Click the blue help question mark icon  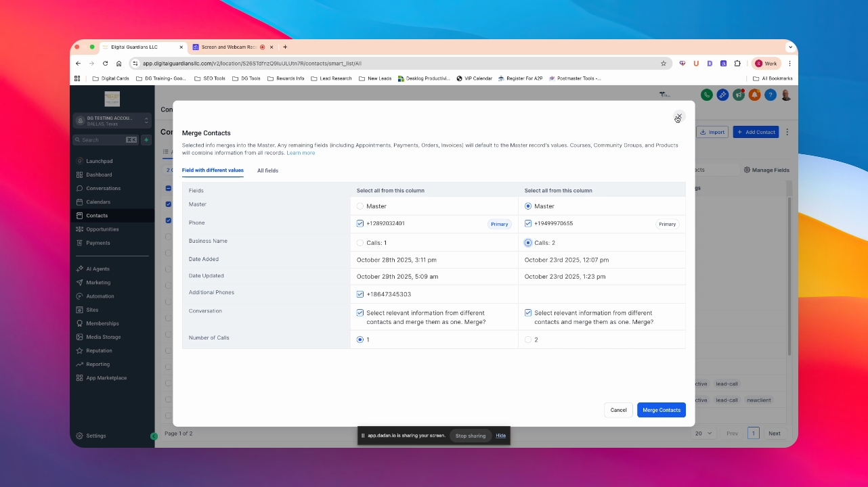tap(770, 95)
